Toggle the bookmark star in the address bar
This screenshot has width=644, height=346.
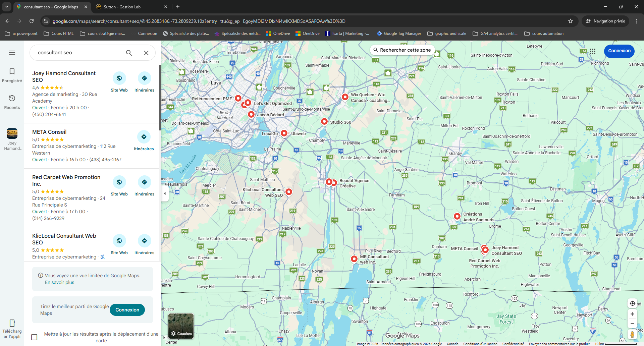click(x=571, y=21)
